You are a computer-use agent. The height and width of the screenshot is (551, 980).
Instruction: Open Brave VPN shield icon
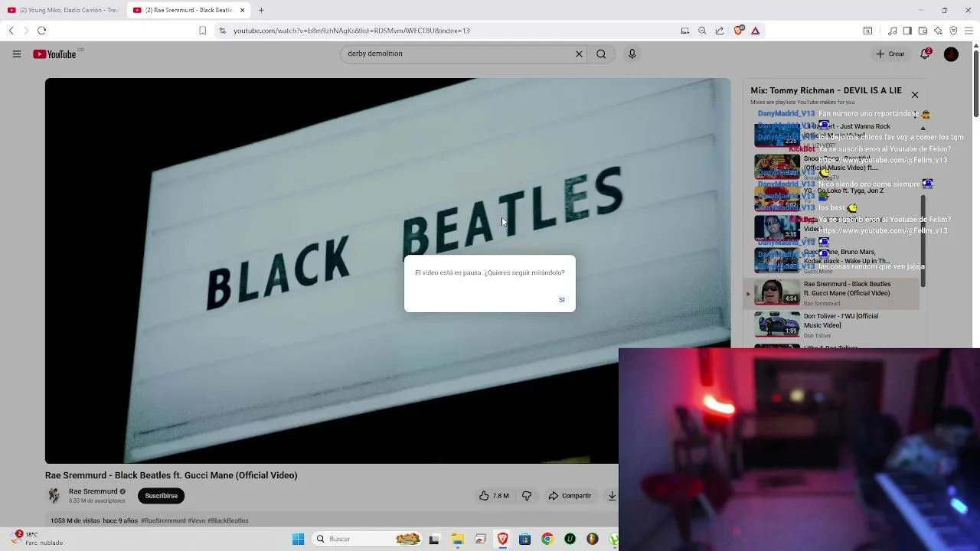pyautogui.click(x=953, y=31)
